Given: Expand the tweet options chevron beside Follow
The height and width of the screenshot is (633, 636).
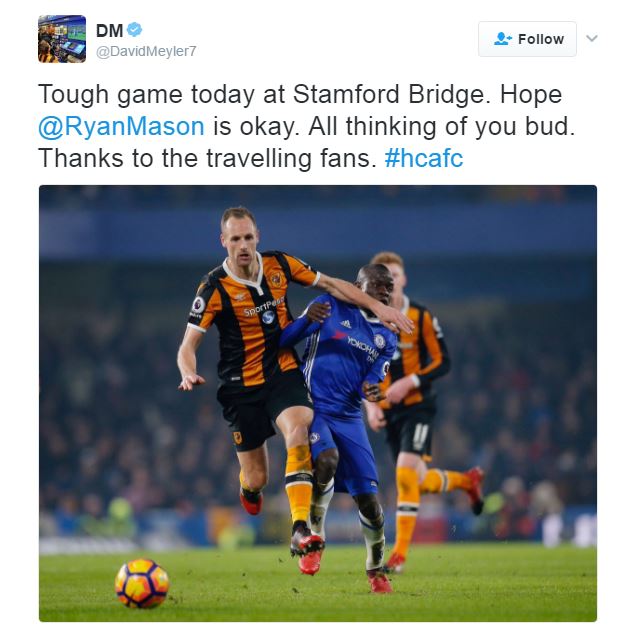Looking at the screenshot, I should (x=592, y=39).
